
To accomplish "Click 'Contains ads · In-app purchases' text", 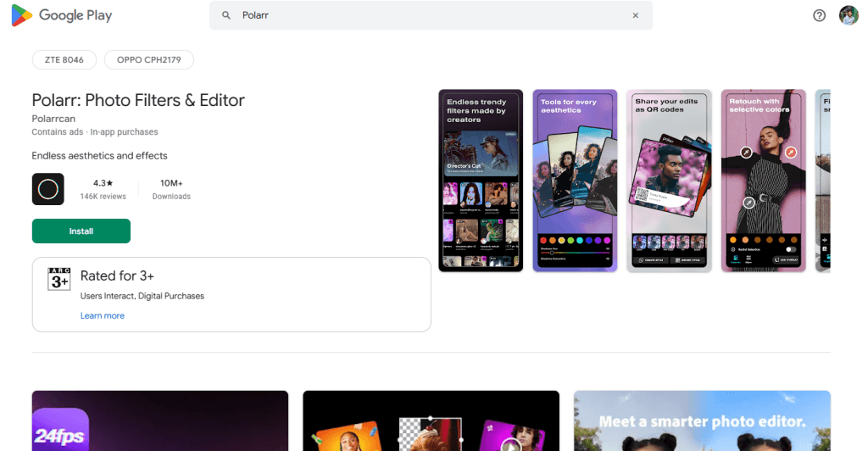I will (95, 131).
